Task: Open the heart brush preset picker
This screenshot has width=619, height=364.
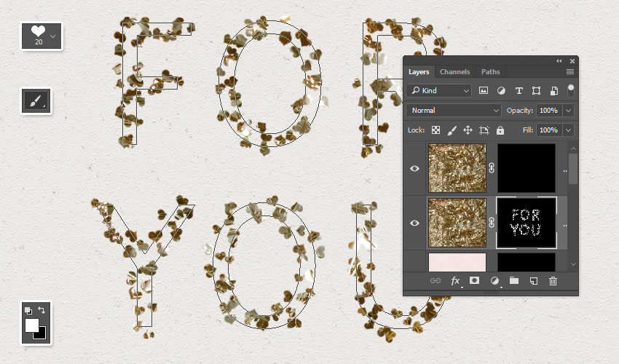Action: click(41, 36)
